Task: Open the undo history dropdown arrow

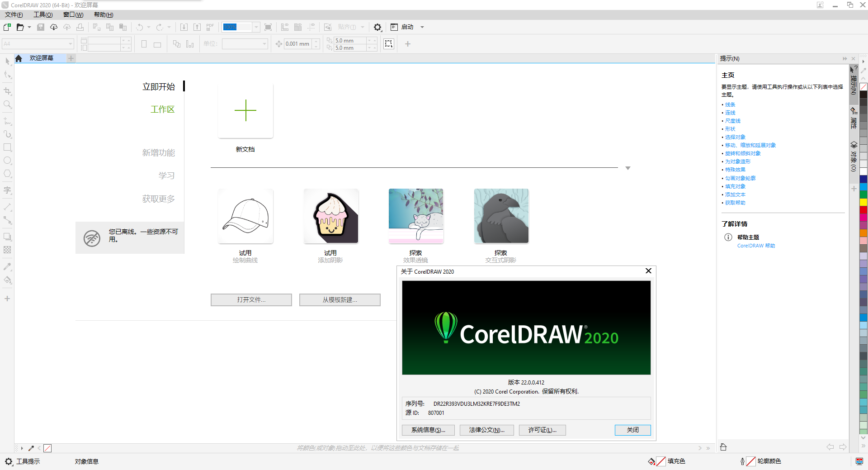Action: [149, 27]
